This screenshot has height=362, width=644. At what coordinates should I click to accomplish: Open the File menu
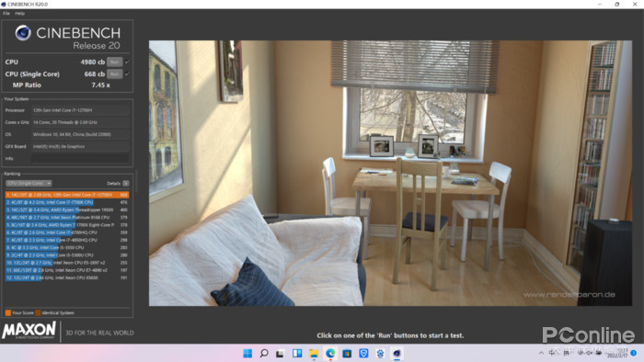pyautogui.click(x=6, y=14)
